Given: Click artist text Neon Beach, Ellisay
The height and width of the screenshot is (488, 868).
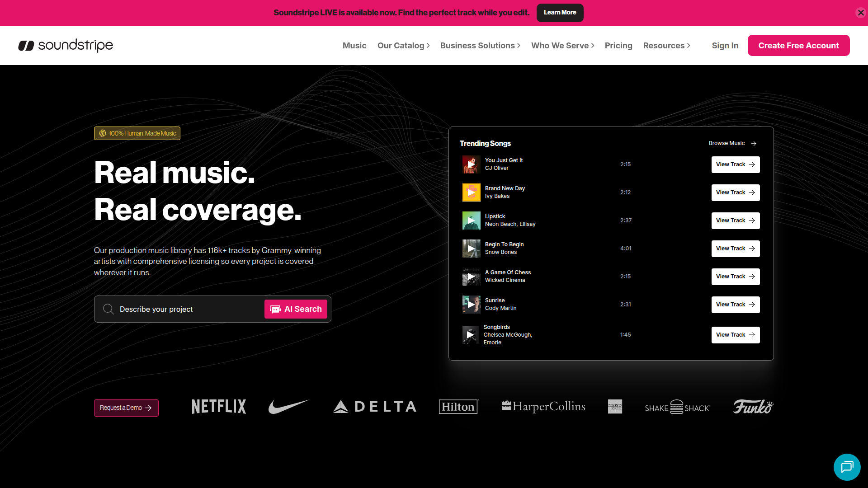Looking at the screenshot, I should coord(510,224).
